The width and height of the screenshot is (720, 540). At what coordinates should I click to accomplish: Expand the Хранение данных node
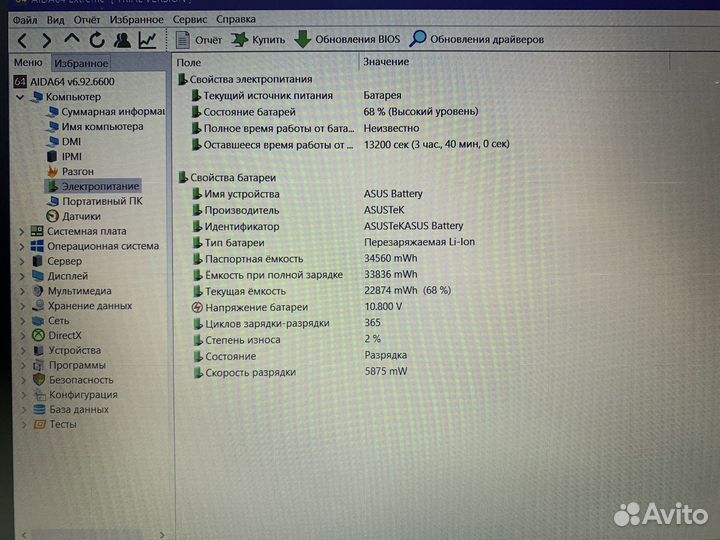click(x=22, y=306)
